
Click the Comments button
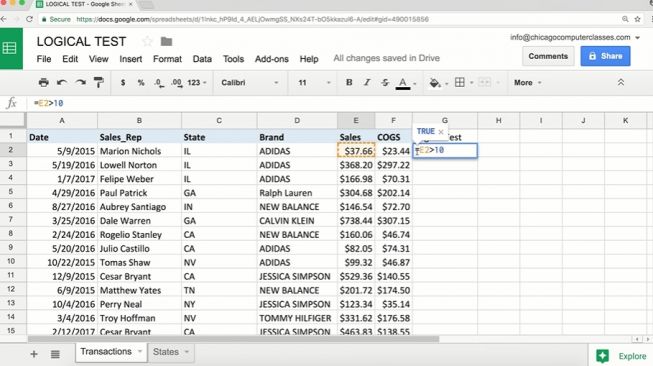(548, 56)
